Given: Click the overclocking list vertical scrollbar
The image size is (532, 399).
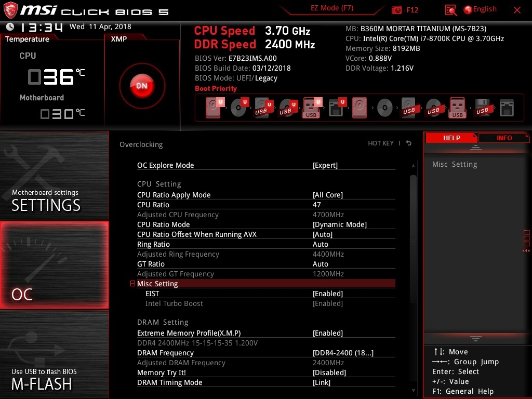Looking at the screenshot, I should 414,239.
